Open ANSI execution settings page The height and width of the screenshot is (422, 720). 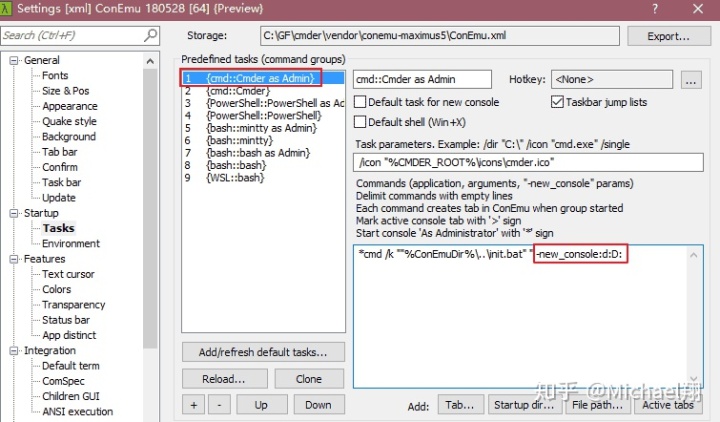pyautogui.click(x=77, y=411)
